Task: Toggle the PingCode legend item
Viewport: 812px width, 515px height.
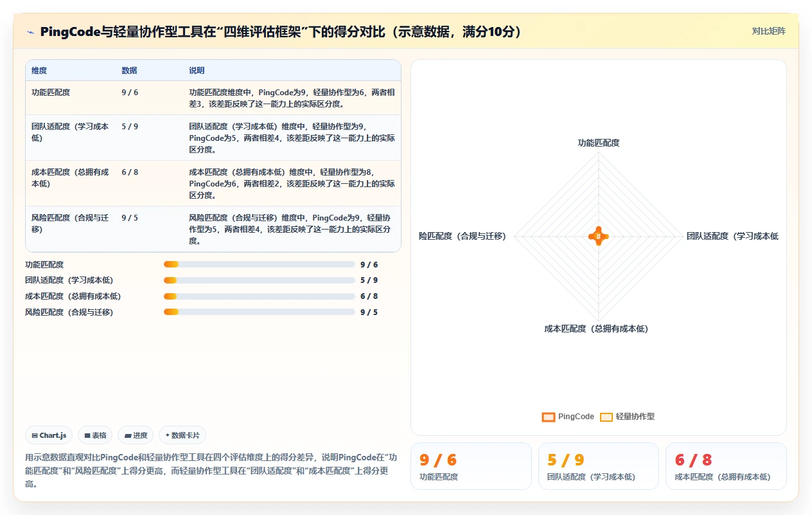Action: click(x=568, y=417)
